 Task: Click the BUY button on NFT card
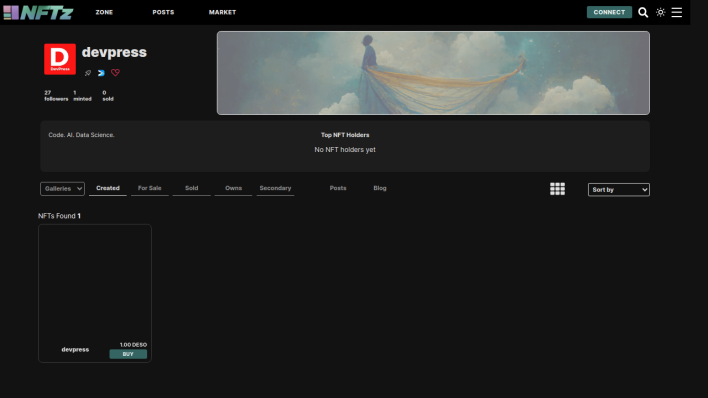pyautogui.click(x=128, y=354)
